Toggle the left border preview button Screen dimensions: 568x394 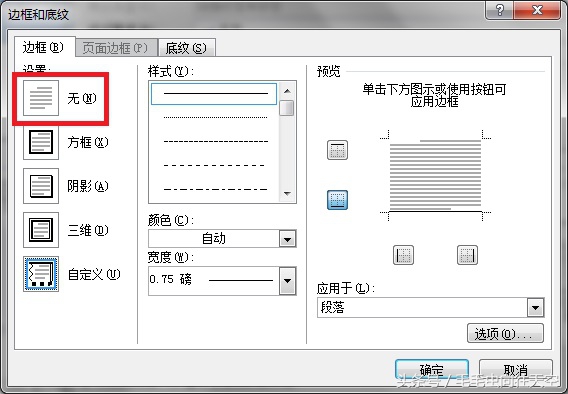point(403,255)
